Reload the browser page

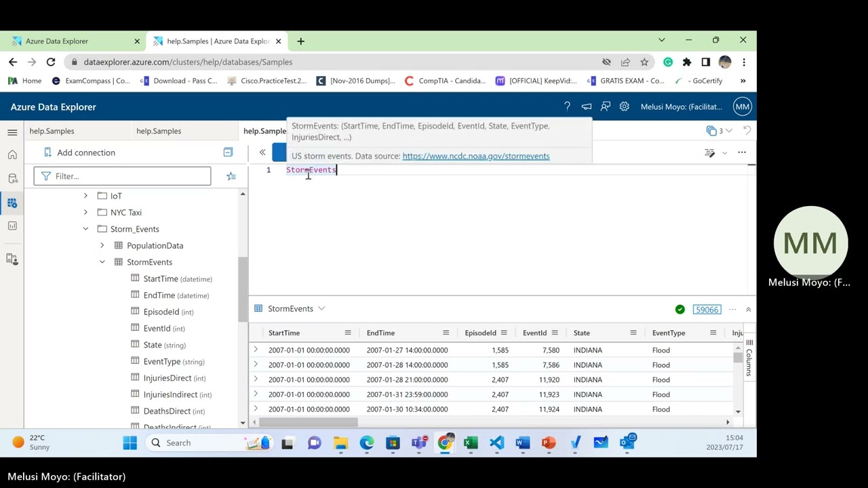click(51, 62)
